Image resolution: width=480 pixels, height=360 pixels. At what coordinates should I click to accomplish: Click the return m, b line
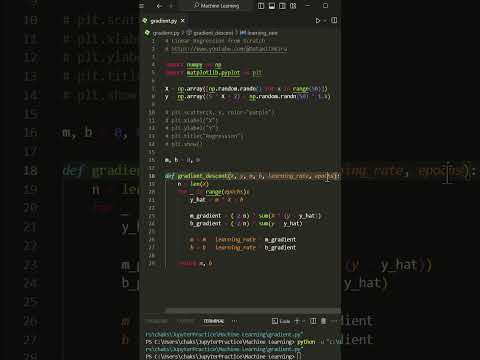[x=195, y=263]
